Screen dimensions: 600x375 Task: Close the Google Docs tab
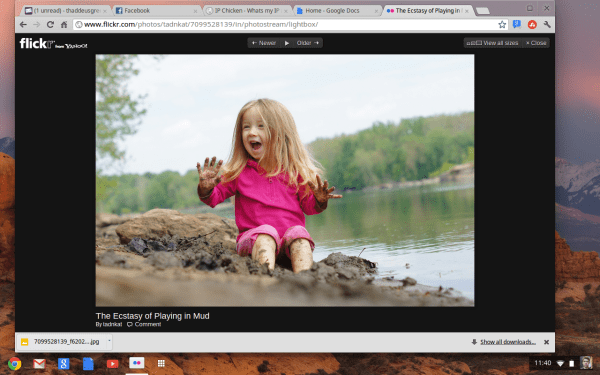[x=376, y=11]
